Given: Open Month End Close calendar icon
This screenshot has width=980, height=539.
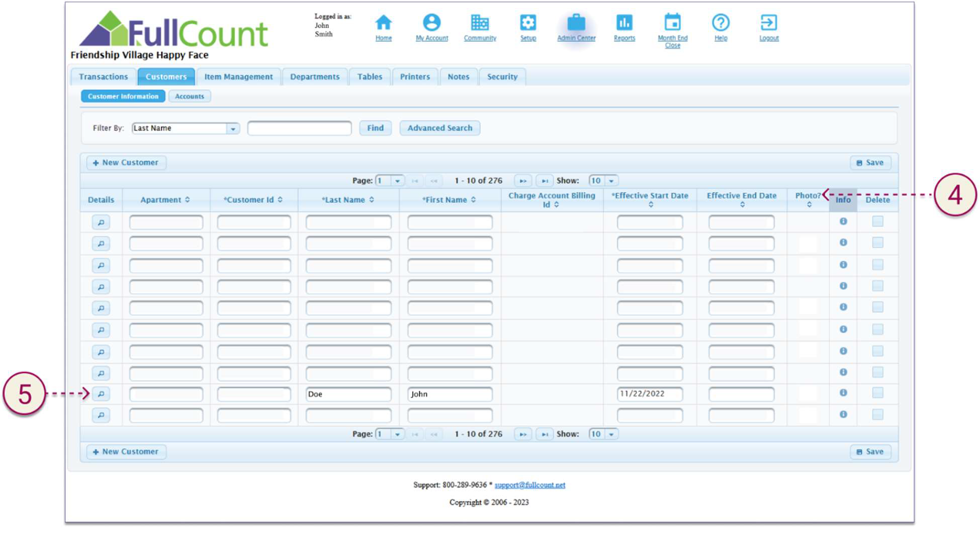Looking at the screenshot, I should point(672,23).
